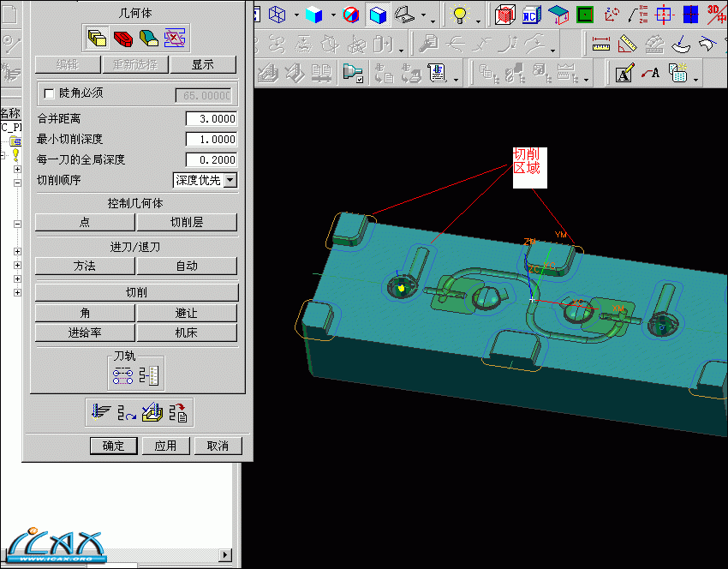Select the part geometry icon

coord(98,37)
